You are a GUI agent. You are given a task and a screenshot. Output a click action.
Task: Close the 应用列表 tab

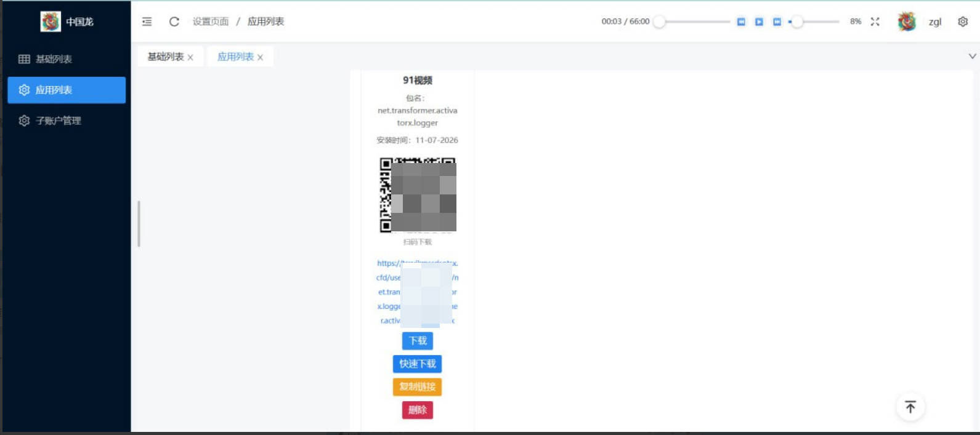click(x=260, y=57)
